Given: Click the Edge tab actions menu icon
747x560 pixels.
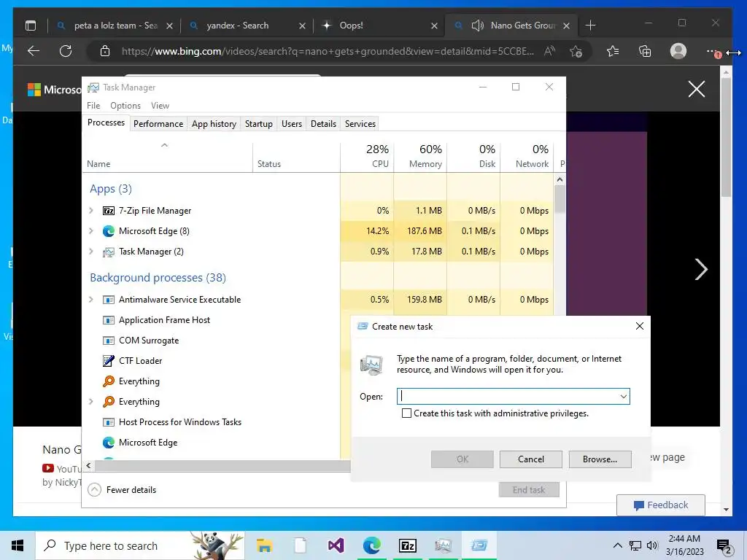Looking at the screenshot, I should (x=31, y=26).
